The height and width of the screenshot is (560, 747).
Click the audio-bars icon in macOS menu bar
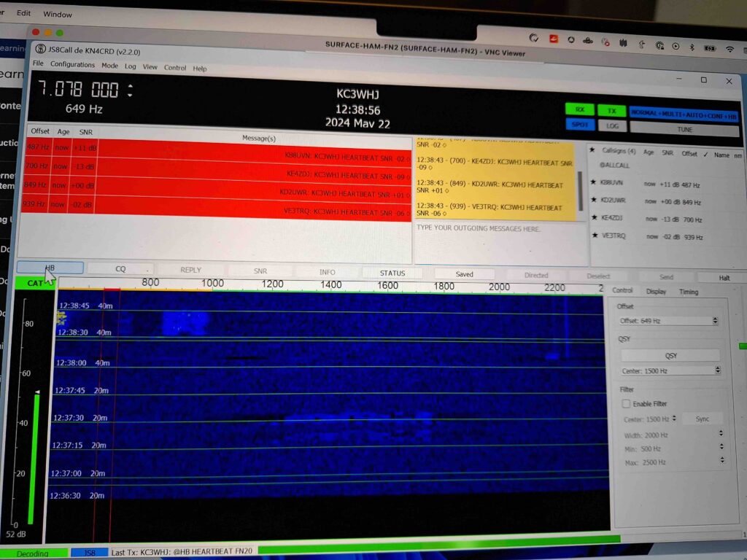623,43
